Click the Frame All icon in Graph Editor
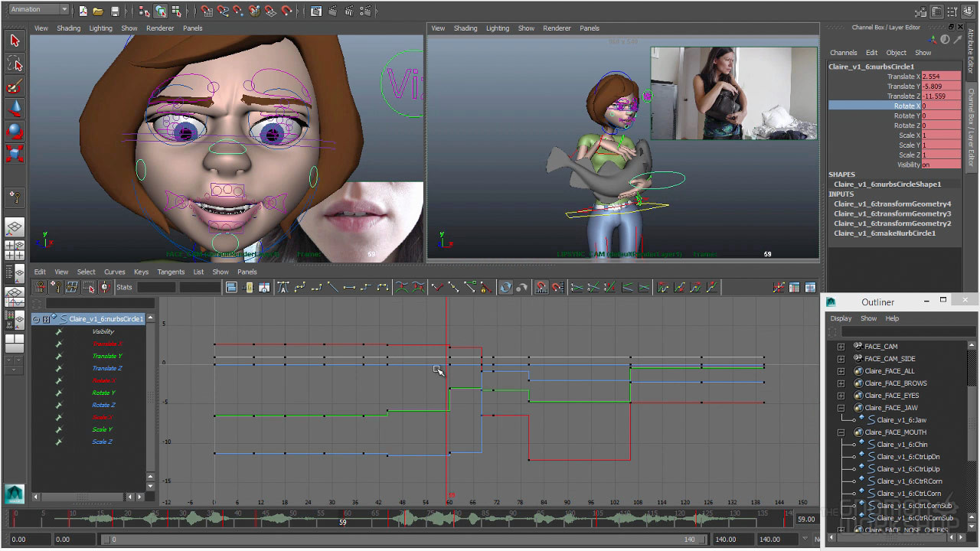This screenshot has height=551, width=980. (231, 288)
